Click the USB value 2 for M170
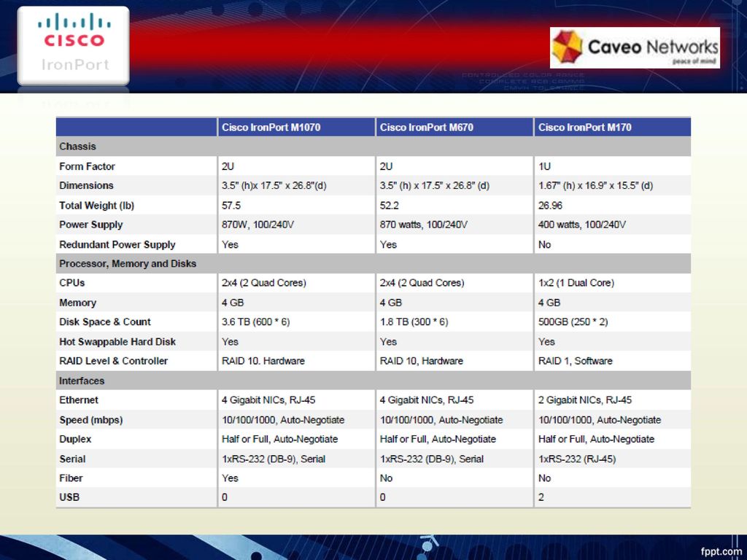747x560 pixels. [x=541, y=497]
